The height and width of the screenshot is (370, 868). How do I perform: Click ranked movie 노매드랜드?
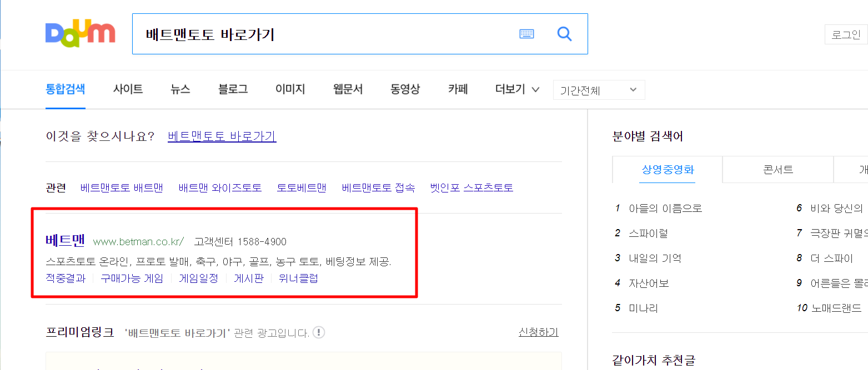tap(836, 308)
